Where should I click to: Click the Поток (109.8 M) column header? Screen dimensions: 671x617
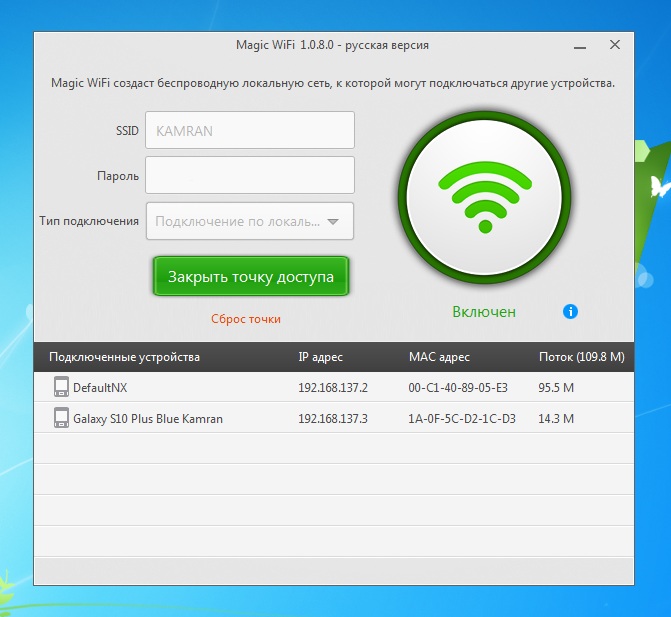pyautogui.click(x=581, y=357)
